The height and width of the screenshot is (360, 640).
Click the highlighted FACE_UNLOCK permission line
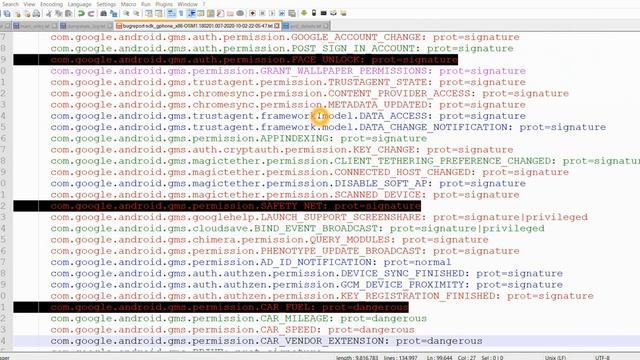coord(235,60)
